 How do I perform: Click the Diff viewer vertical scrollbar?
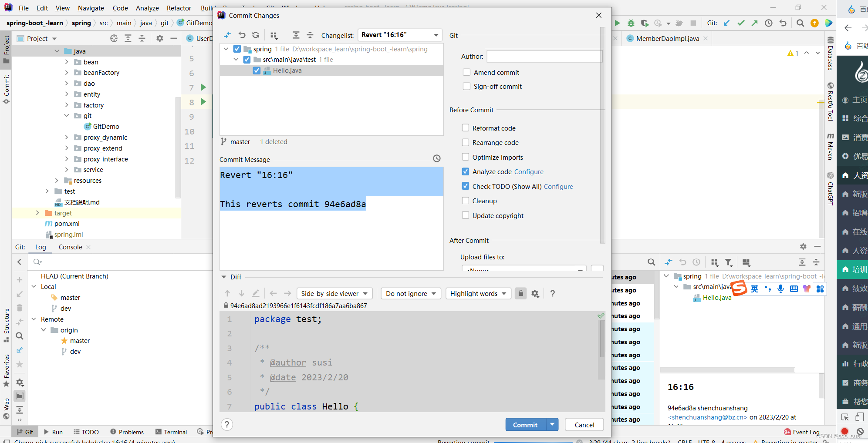[602, 339]
